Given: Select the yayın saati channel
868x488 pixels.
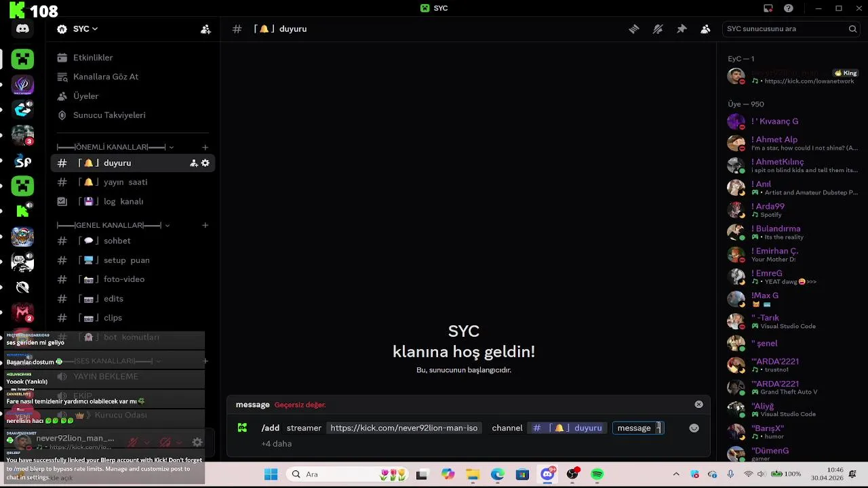Looking at the screenshot, I should [x=132, y=182].
